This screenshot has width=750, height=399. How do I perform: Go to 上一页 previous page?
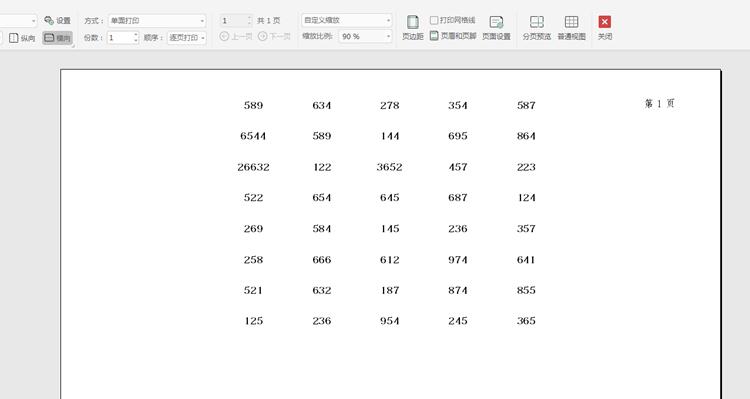[x=236, y=36]
